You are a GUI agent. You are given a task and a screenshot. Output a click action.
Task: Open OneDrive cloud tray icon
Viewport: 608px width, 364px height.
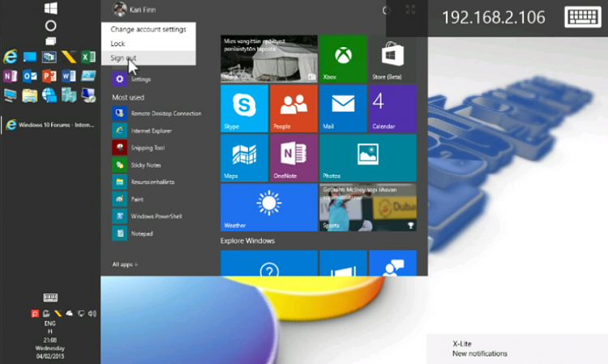pyautogui.click(x=70, y=313)
